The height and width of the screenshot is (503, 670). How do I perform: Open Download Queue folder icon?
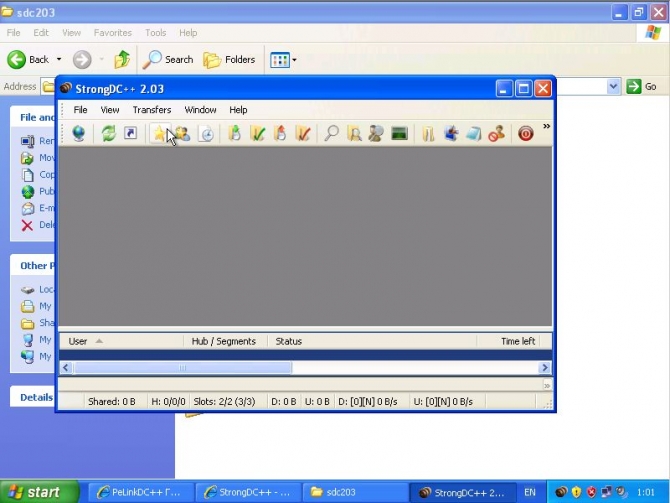235,134
